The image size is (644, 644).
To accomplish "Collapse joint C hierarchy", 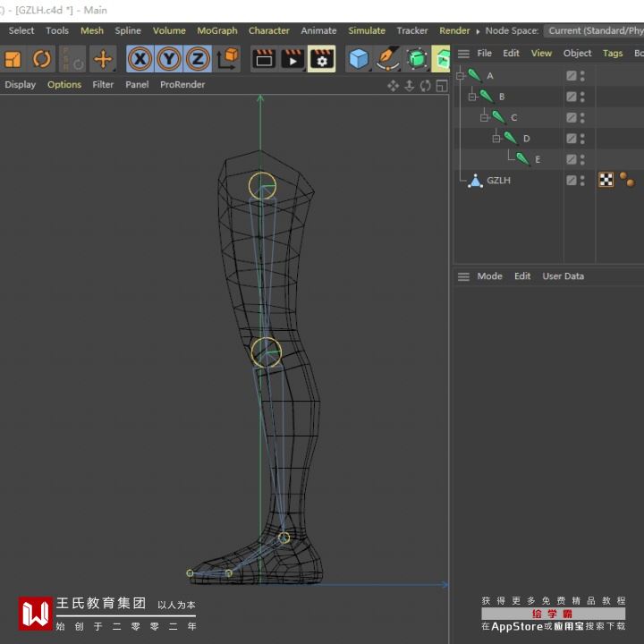I will point(484,118).
